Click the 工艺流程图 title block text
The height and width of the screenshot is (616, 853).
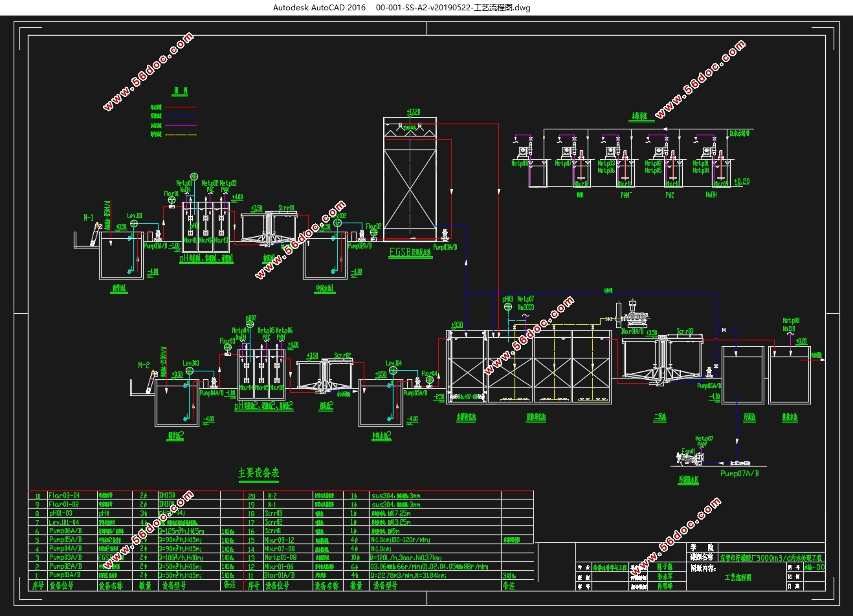pos(738,578)
